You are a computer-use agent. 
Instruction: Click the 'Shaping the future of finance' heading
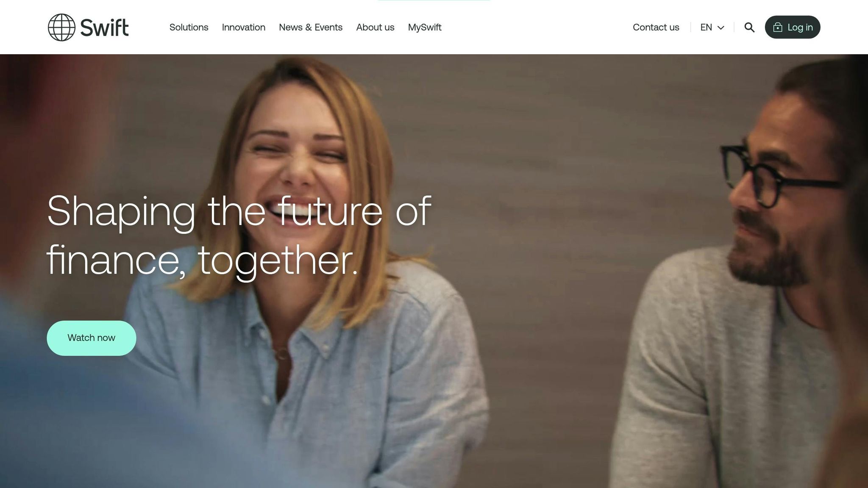click(239, 235)
